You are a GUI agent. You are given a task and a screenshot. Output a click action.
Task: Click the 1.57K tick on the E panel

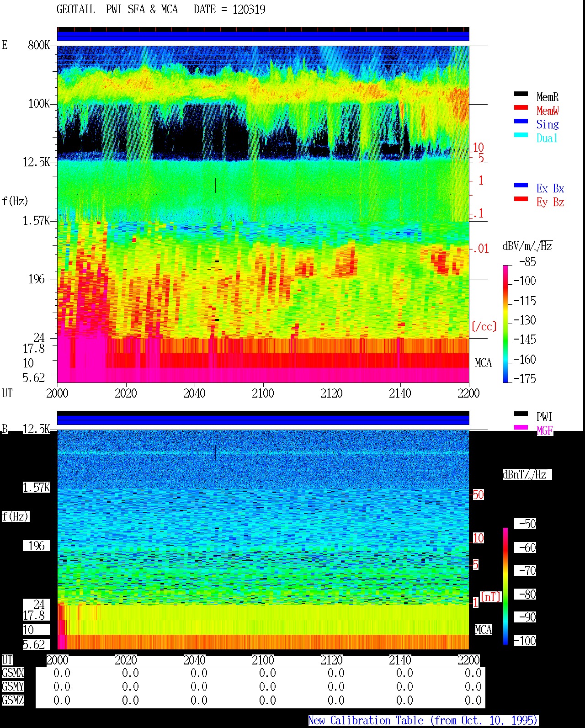37,220
